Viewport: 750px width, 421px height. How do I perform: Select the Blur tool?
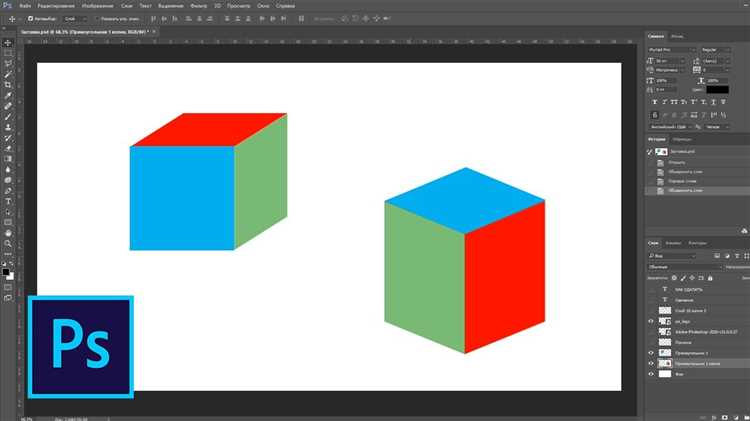pyautogui.click(x=8, y=169)
